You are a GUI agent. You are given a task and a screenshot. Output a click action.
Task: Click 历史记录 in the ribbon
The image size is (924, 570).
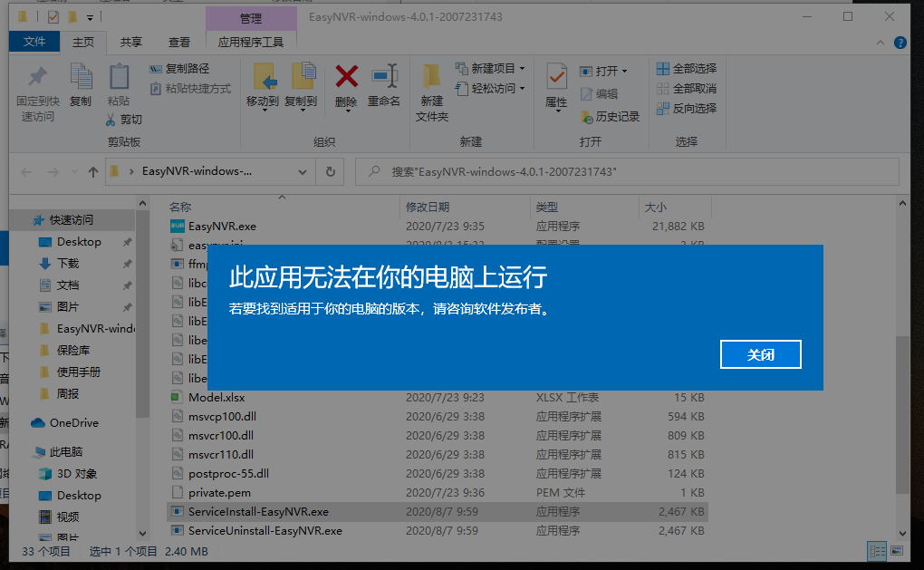[610, 117]
